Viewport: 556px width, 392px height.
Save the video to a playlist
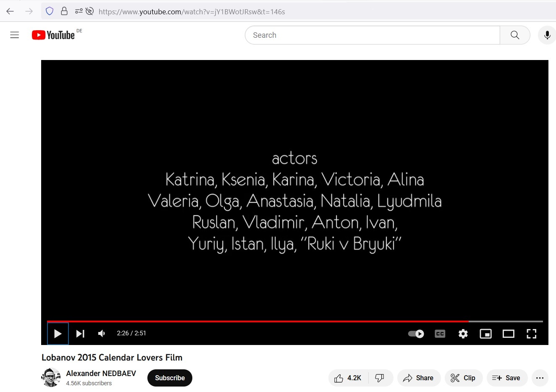pyautogui.click(x=507, y=378)
